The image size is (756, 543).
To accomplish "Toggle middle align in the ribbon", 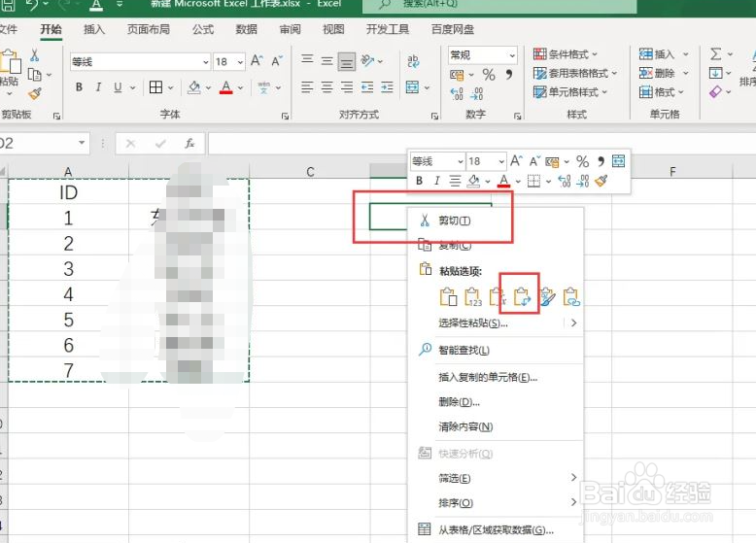I will pos(326,60).
